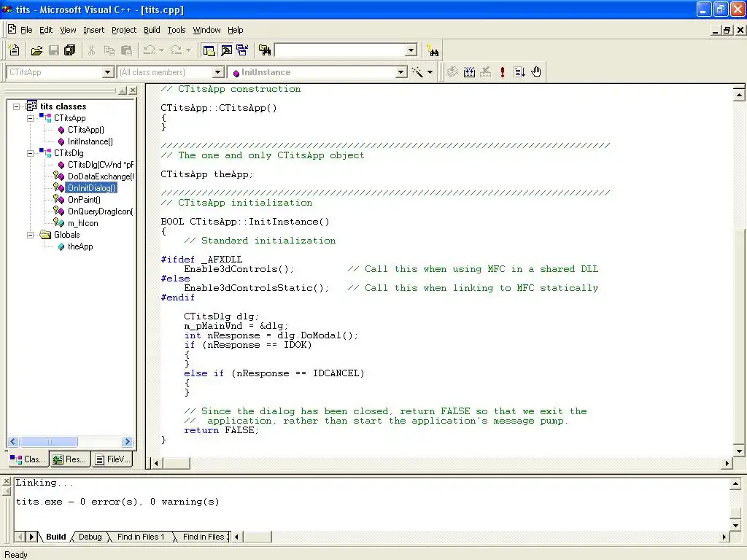Select OnPaint() in class tree
Viewport: 747px width, 560px height.
[x=84, y=200]
